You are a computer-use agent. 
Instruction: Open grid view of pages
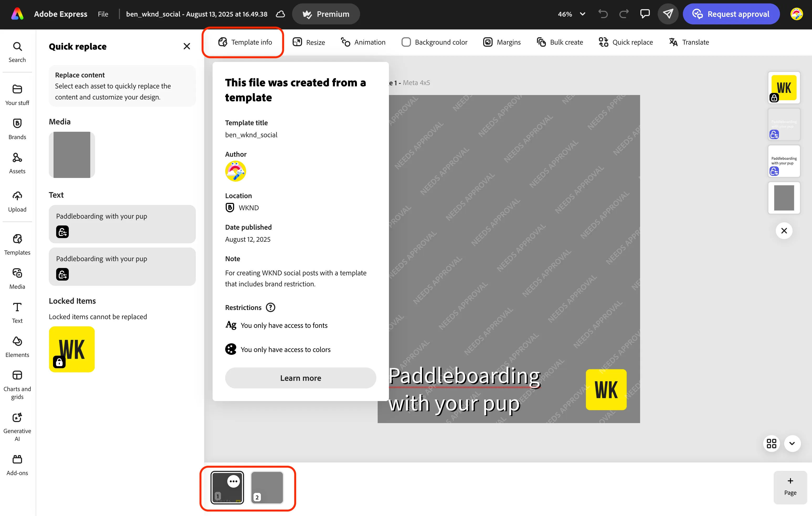click(x=771, y=443)
